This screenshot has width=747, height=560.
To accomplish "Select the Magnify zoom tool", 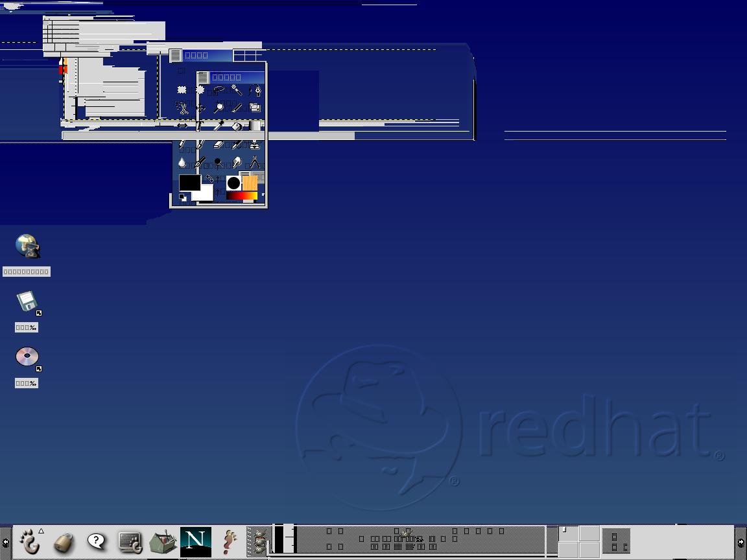I will coord(219,108).
